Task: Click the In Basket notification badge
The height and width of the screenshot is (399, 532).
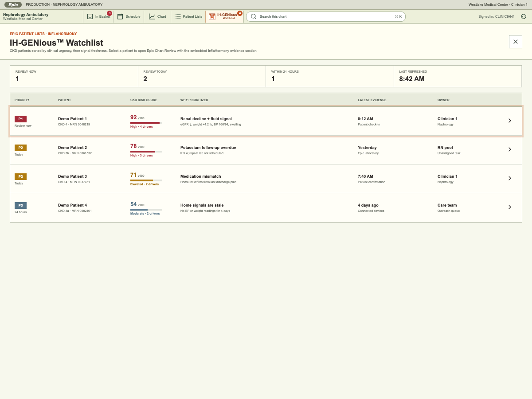Action: pyautogui.click(x=110, y=13)
